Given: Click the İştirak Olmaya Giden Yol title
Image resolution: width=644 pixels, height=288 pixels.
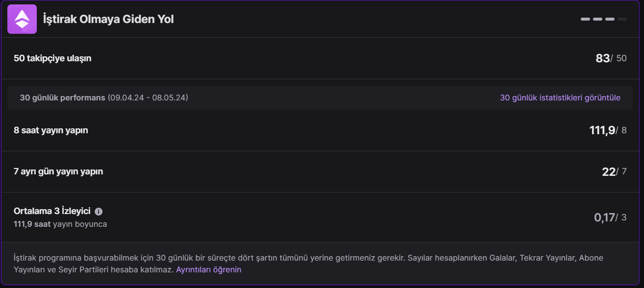Looking at the screenshot, I should [x=108, y=19].
